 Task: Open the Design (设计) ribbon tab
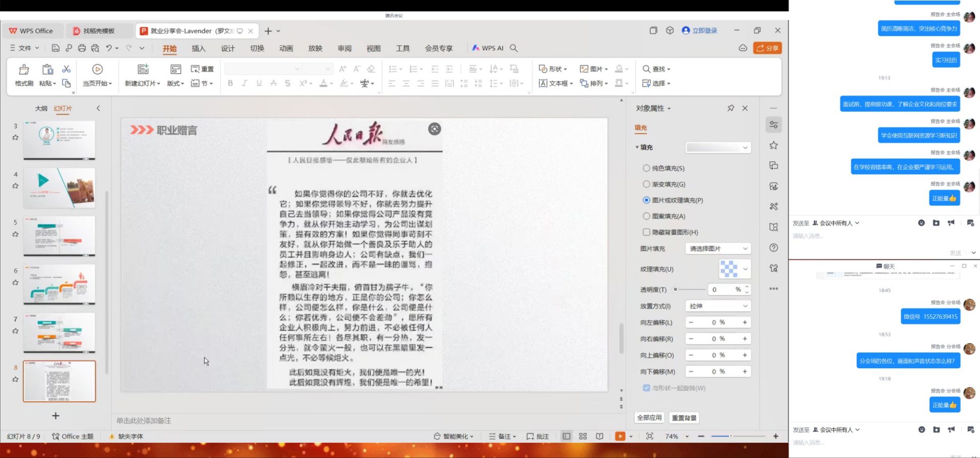click(x=228, y=48)
